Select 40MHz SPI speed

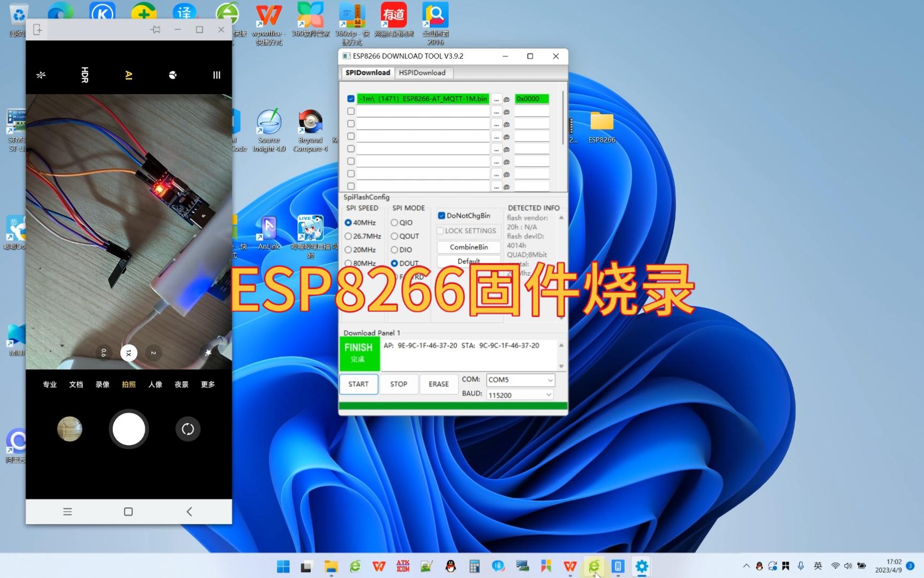coord(360,223)
